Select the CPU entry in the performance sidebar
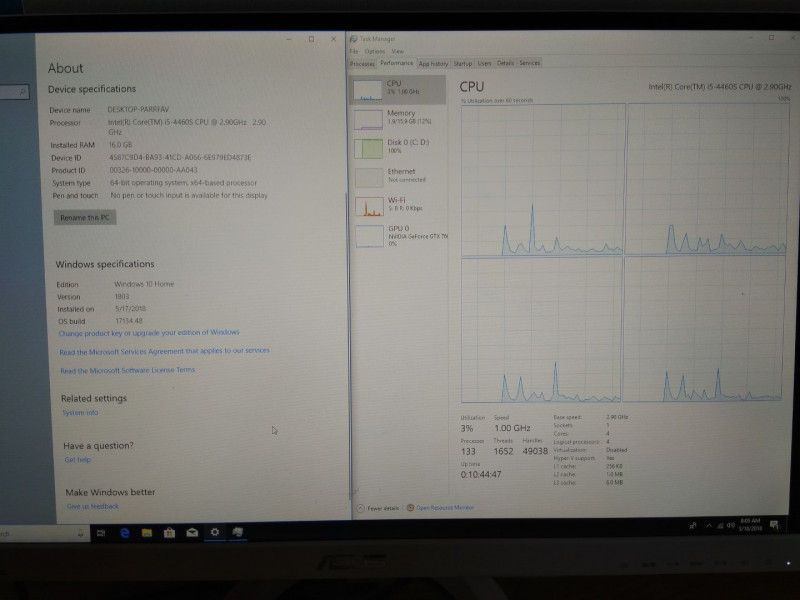The image size is (800, 600). coord(397,90)
